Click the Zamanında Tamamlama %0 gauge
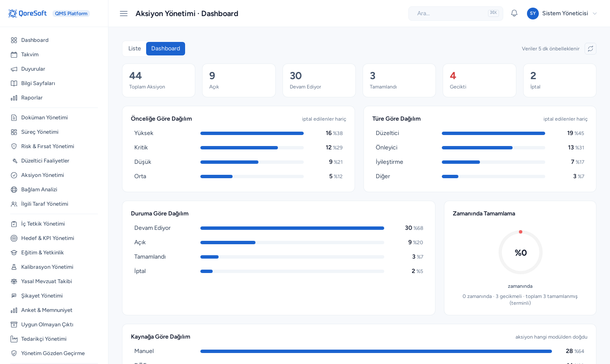 coord(521,253)
